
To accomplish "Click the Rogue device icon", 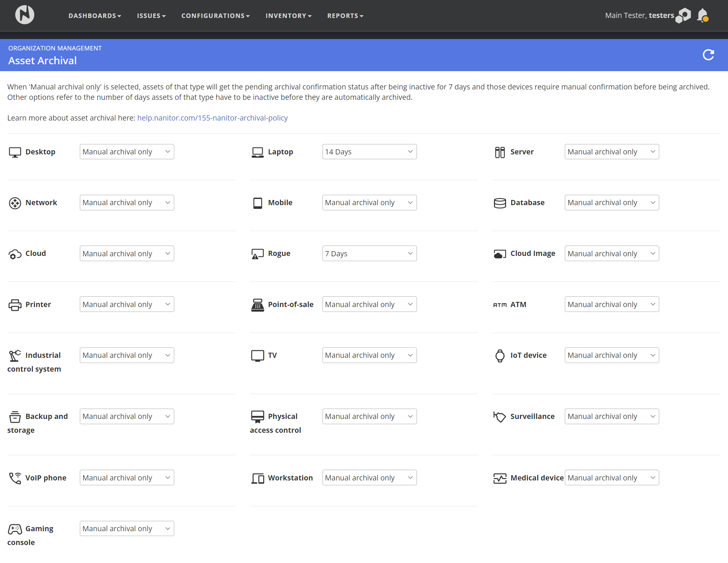I will coord(258,254).
